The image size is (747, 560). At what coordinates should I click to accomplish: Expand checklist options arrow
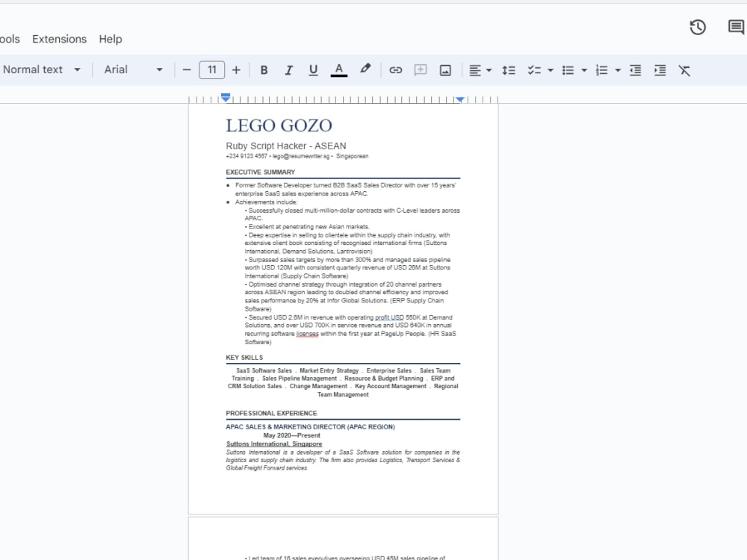click(x=551, y=70)
